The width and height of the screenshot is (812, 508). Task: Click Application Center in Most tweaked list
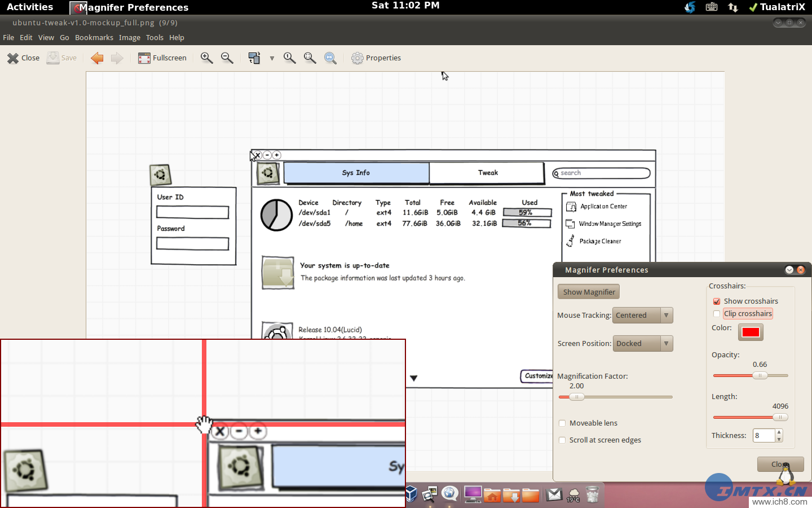pyautogui.click(x=597, y=207)
